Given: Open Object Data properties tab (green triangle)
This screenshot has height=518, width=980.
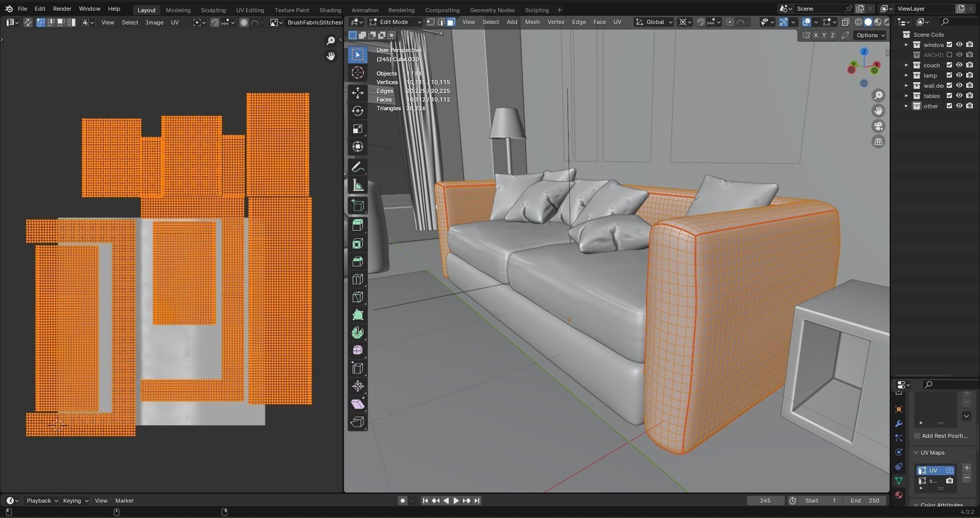Looking at the screenshot, I should (x=899, y=481).
